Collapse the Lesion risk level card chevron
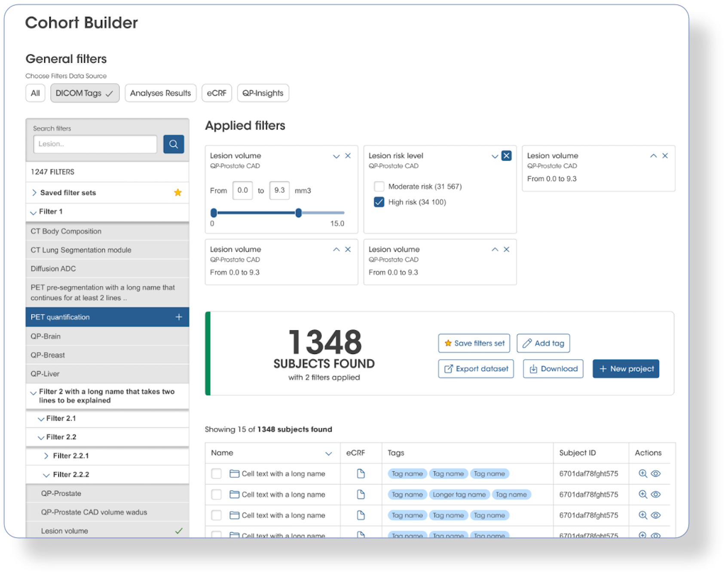This screenshot has width=728, height=578. (495, 156)
